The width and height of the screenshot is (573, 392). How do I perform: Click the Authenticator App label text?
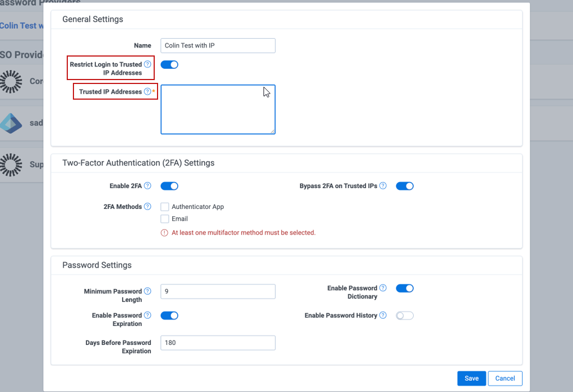198,207
